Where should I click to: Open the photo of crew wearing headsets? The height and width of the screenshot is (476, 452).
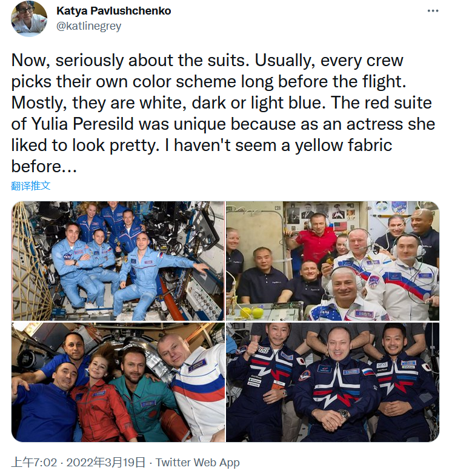pyautogui.click(x=333, y=261)
